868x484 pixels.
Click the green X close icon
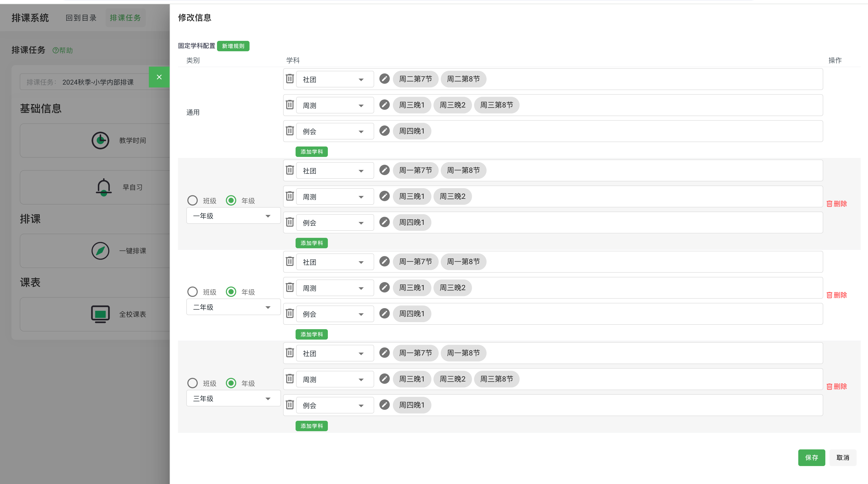159,77
